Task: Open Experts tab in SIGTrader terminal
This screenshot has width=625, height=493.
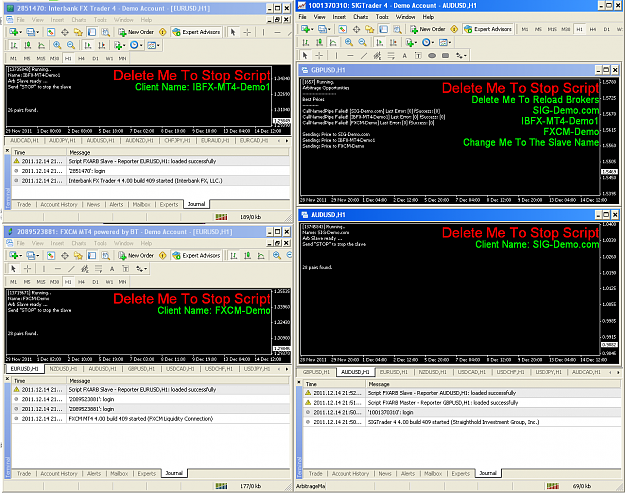Action: tap(460, 473)
